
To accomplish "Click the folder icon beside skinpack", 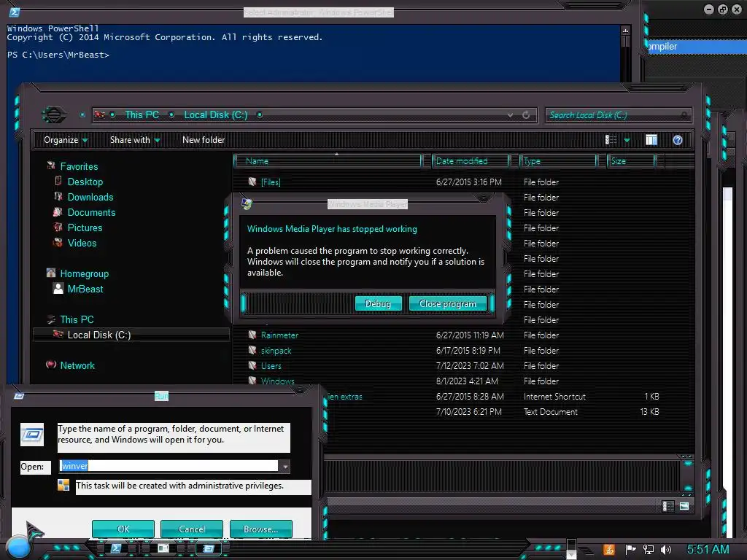I will (x=252, y=350).
